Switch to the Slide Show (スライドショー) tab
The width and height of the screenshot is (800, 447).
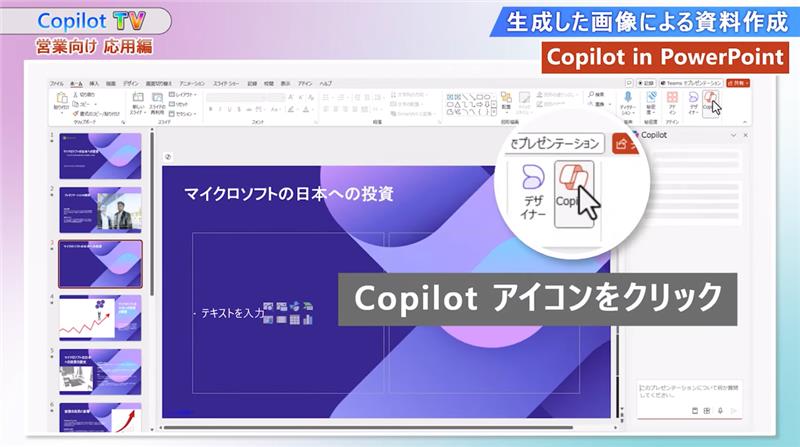226,83
